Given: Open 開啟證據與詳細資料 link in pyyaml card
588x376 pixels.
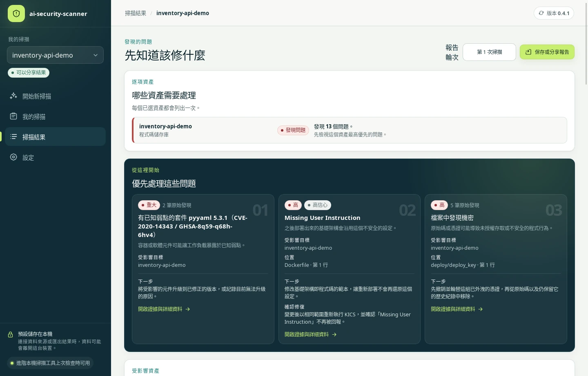Looking at the screenshot, I should coord(164,309).
